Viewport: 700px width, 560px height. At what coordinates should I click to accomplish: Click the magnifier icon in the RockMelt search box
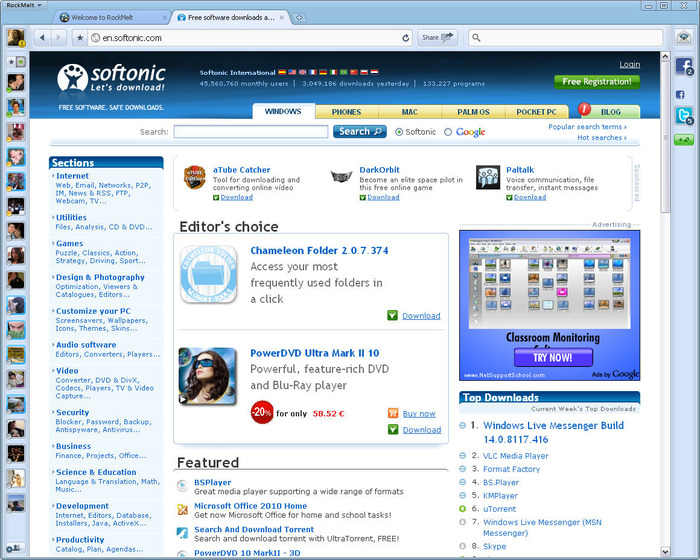(x=476, y=38)
